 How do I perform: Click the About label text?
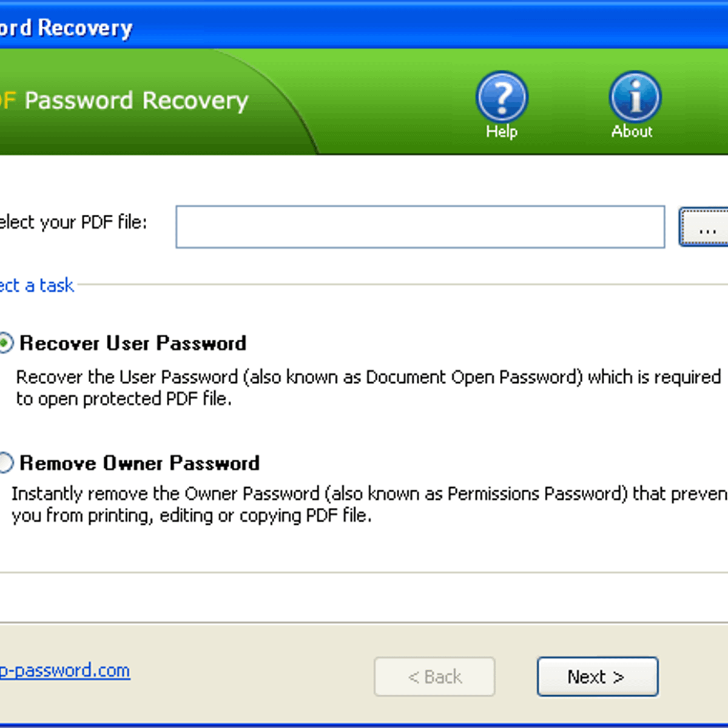tap(633, 132)
